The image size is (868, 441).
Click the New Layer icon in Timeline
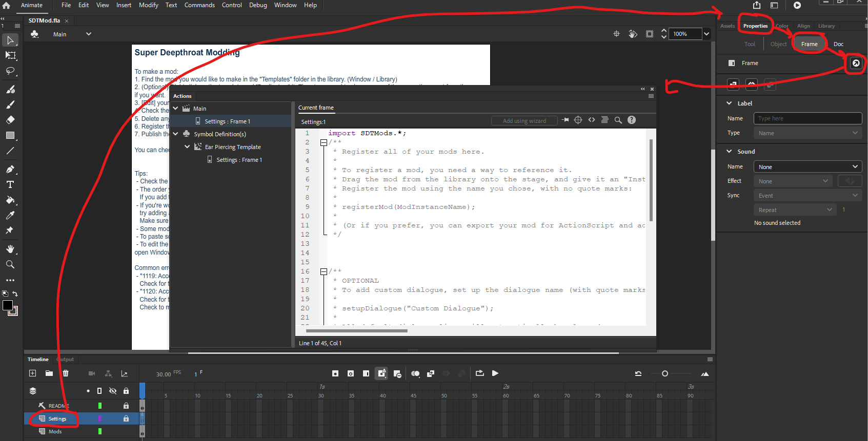(33, 373)
